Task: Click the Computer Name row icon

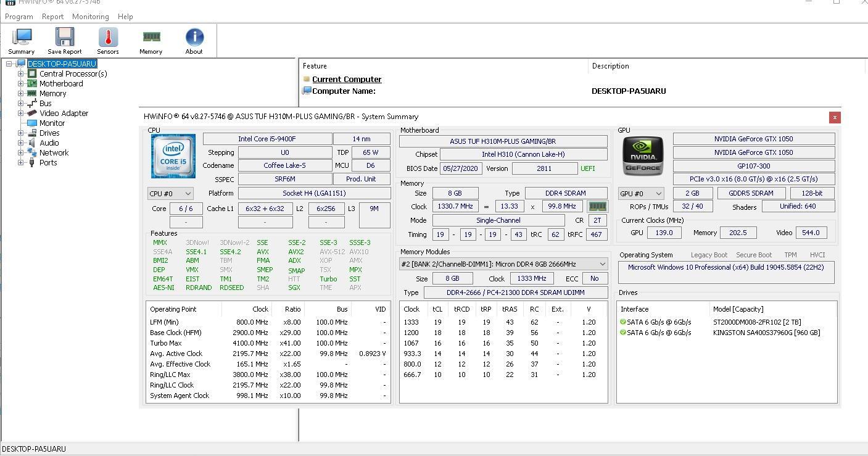Action: [307, 91]
